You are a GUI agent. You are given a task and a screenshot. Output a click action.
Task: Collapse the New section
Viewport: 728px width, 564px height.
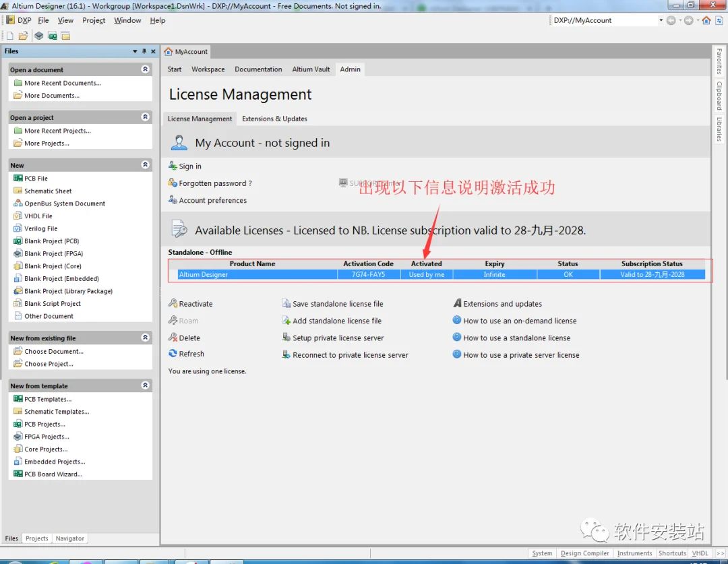pyautogui.click(x=146, y=165)
